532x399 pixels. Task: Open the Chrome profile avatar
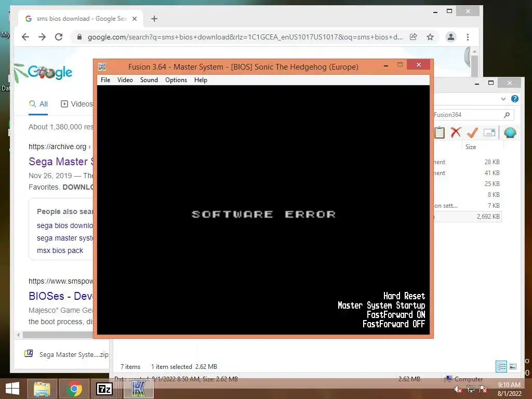coord(450,37)
